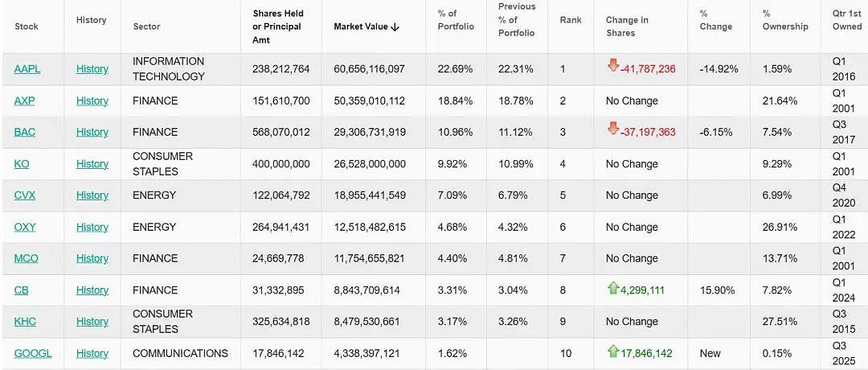868x370 pixels.
Task: Click the red down arrow beside AAPL share change
Action: 612,67
